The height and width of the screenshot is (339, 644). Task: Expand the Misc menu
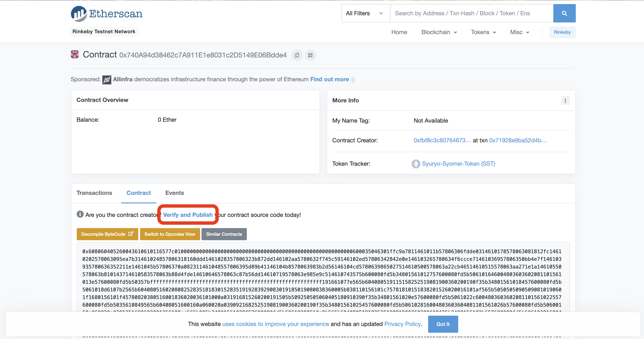[x=519, y=32]
